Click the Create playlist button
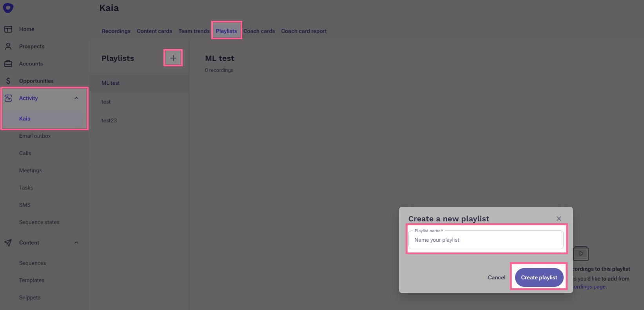644x310 pixels. [539, 277]
